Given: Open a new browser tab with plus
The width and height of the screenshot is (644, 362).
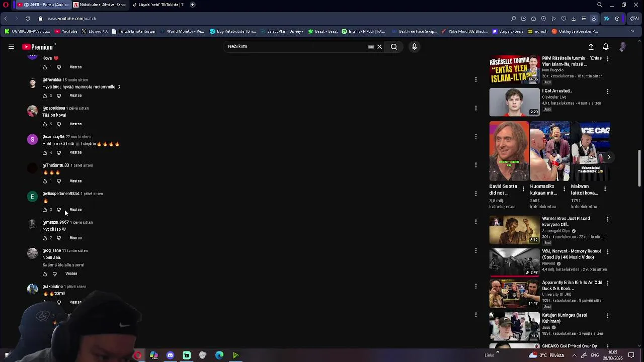Looking at the screenshot, I should 192,5.
